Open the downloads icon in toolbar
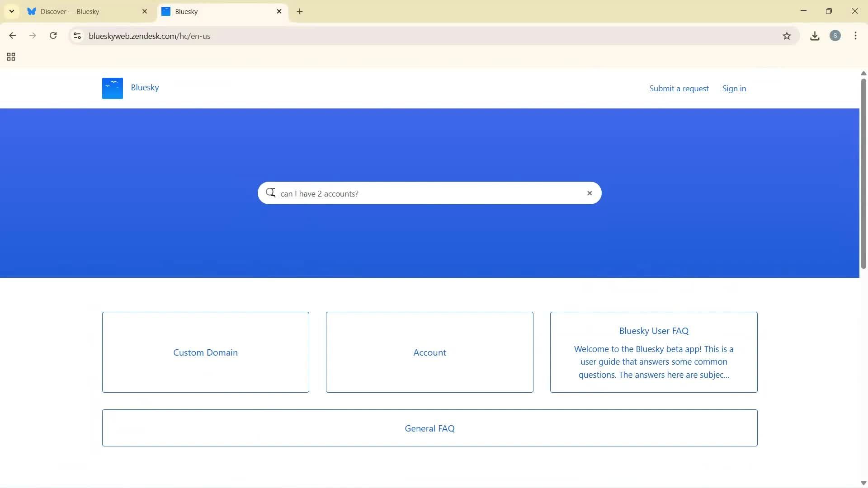868x488 pixels. (815, 36)
